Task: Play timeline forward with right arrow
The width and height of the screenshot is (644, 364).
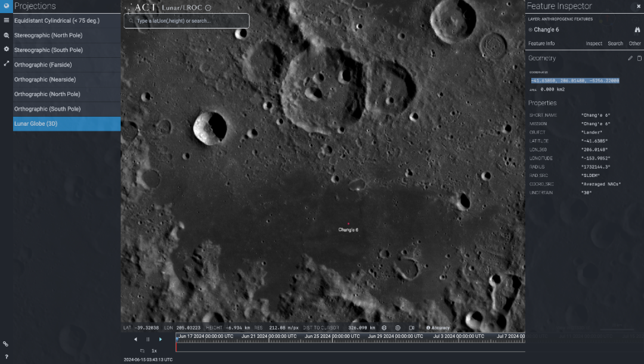Action: click(160, 340)
